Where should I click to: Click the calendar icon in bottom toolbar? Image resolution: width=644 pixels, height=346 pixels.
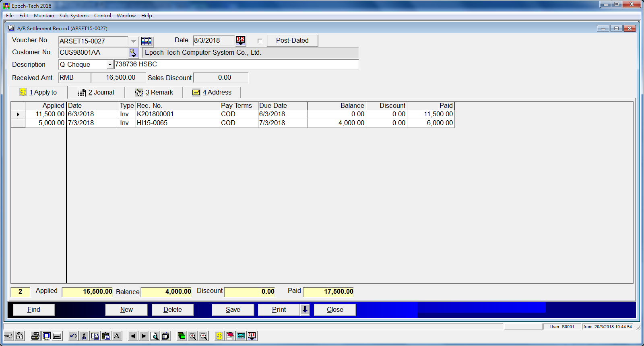[252, 336]
